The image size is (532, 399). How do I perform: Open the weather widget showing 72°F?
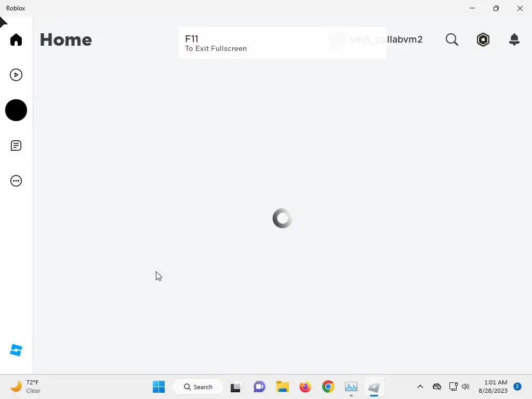pyautogui.click(x=25, y=387)
